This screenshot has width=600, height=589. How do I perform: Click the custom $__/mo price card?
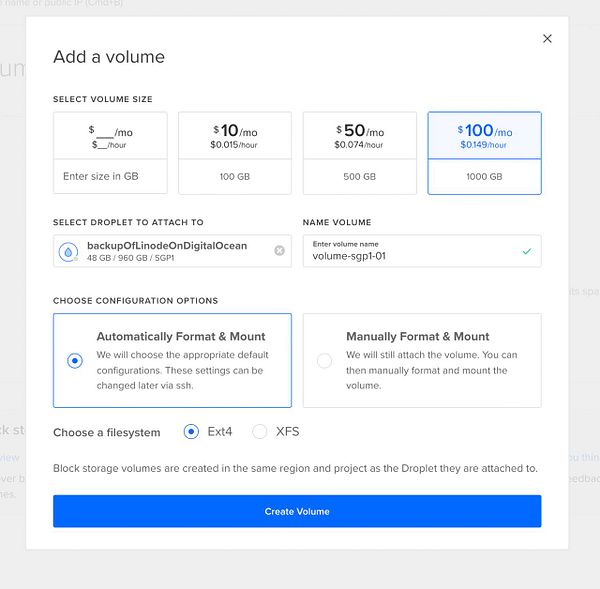coord(110,137)
